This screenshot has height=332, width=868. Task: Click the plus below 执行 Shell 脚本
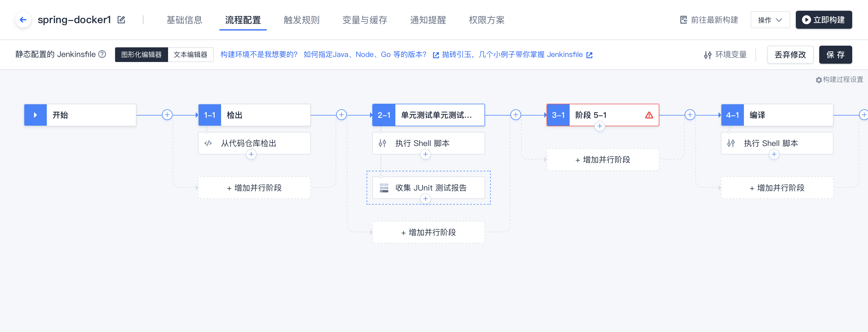(x=426, y=154)
